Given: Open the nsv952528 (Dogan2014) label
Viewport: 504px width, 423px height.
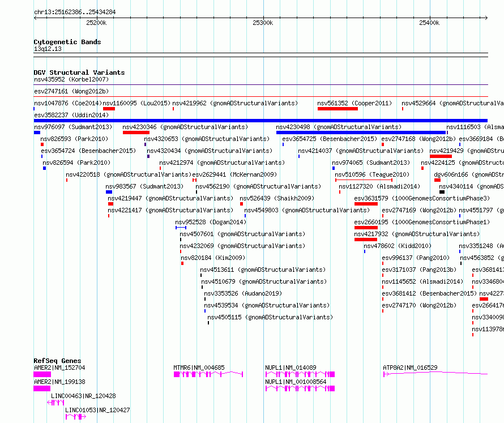Looking at the screenshot, I should click(x=211, y=222).
